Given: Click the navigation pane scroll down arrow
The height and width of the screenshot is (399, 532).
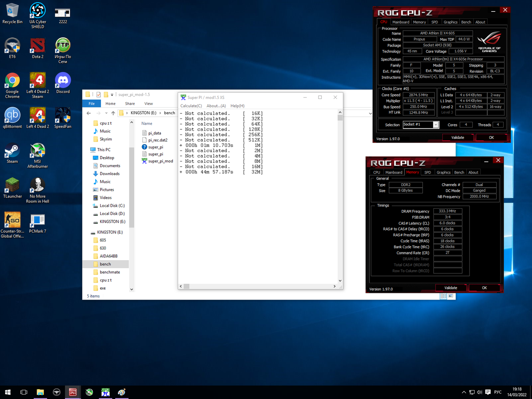Looking at the screenshot, I should (132, 289).
